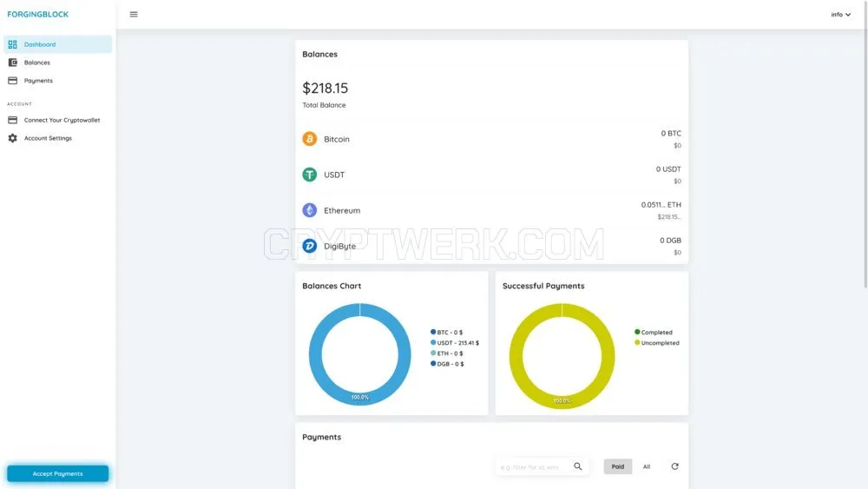Click the search magnifier icon
868x489 pixels.
(578, 466)
